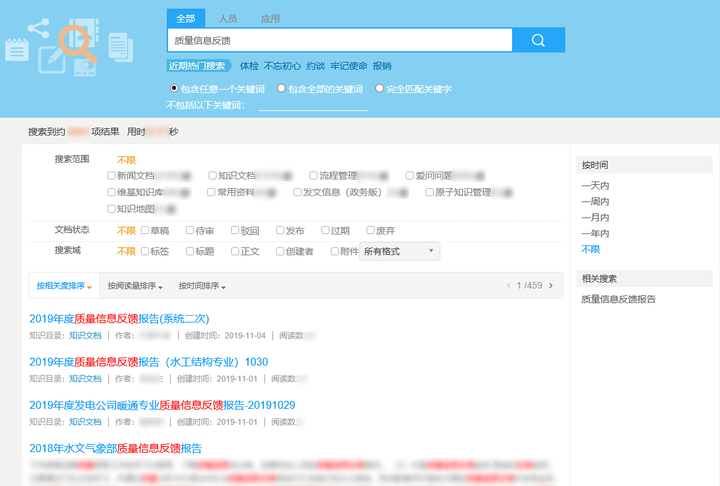Click 知识文档 directory link under first result
This screenshot has width=720, height=486.
85,336
